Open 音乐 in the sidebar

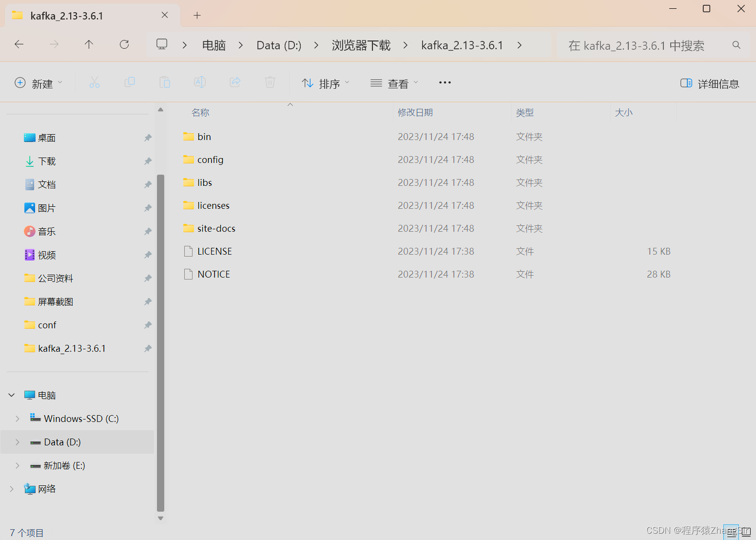point(47,232)
